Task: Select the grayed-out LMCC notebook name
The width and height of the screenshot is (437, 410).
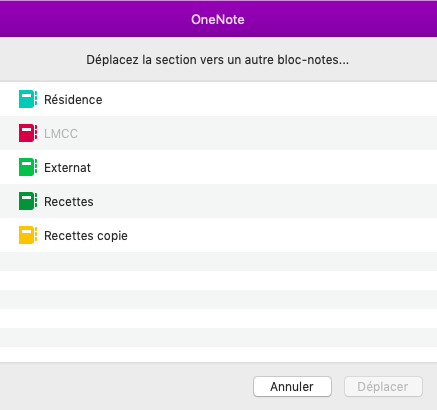Action: pyautogui.click(x=61, y=134)
